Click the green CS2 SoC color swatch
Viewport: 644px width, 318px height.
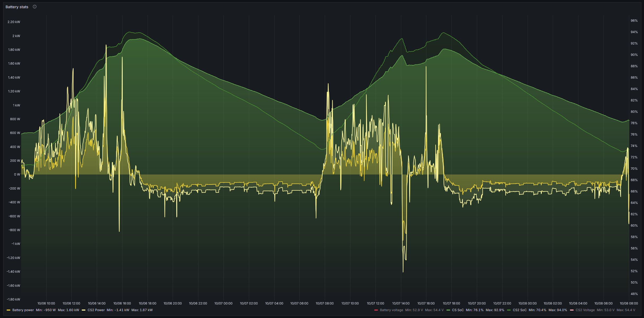point(509,310)
